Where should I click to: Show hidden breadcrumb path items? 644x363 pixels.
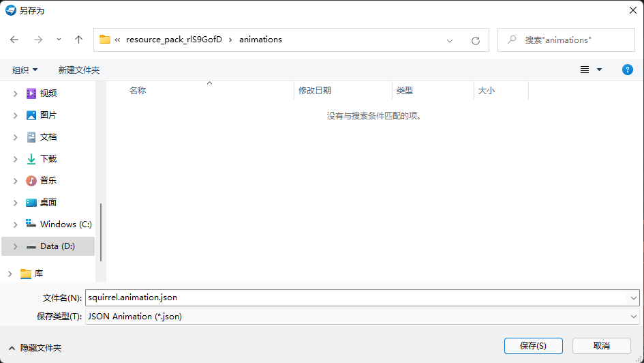pos(117,40)
